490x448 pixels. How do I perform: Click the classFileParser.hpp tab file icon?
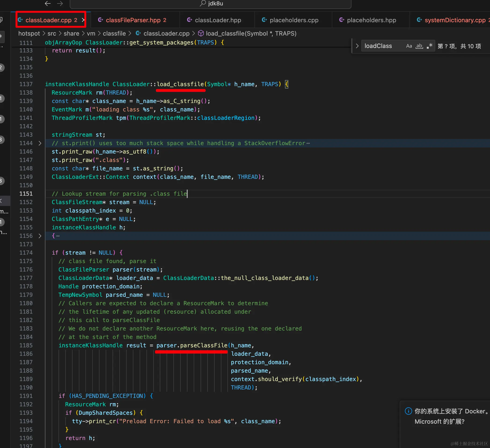point(100,20)
